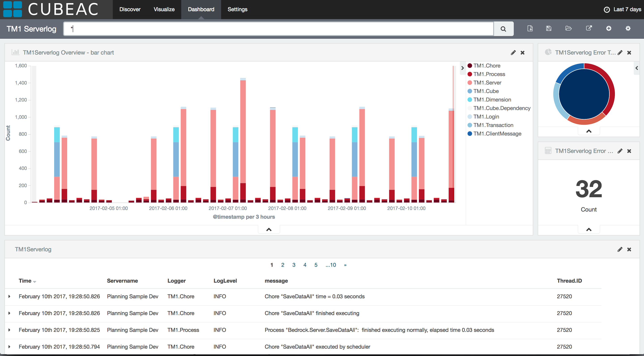
Task: Focus the query search input field
Action: [279, 29]
